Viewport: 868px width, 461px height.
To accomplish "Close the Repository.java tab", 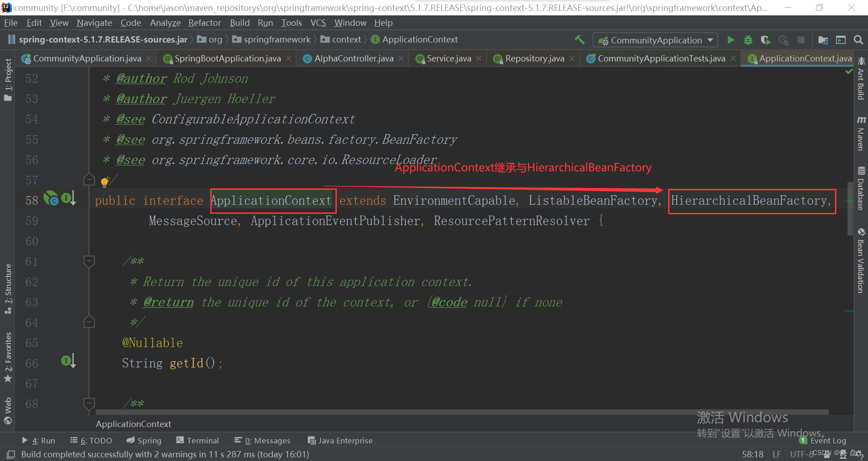I will pyautogui.click(x=572, y=59).
